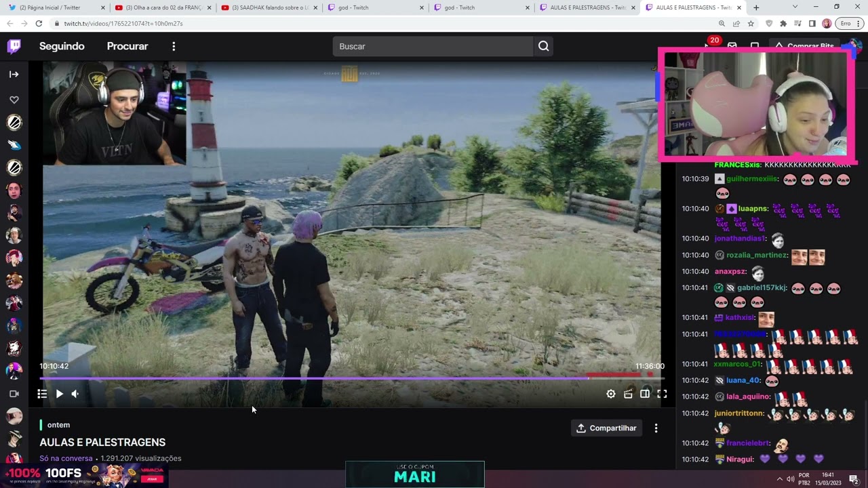Bookmark this page with the star icon
This screenshot has width=868, height=488.
click(751, 23)
